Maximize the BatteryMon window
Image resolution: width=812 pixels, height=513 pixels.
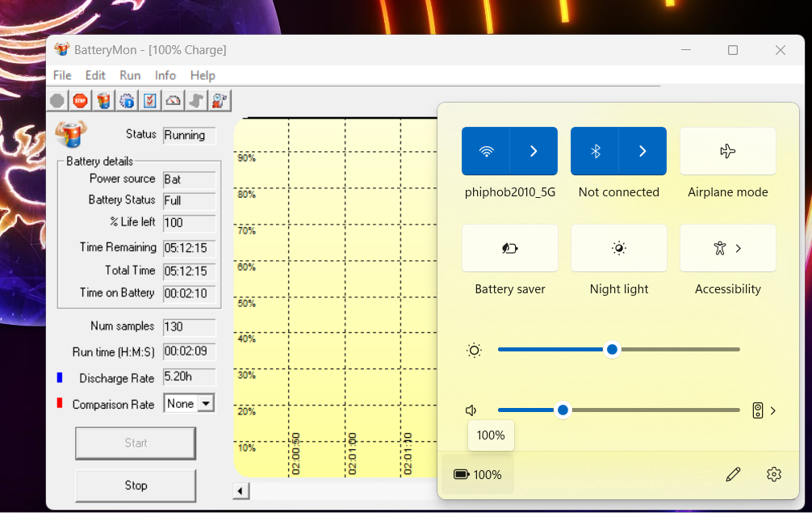733,50
